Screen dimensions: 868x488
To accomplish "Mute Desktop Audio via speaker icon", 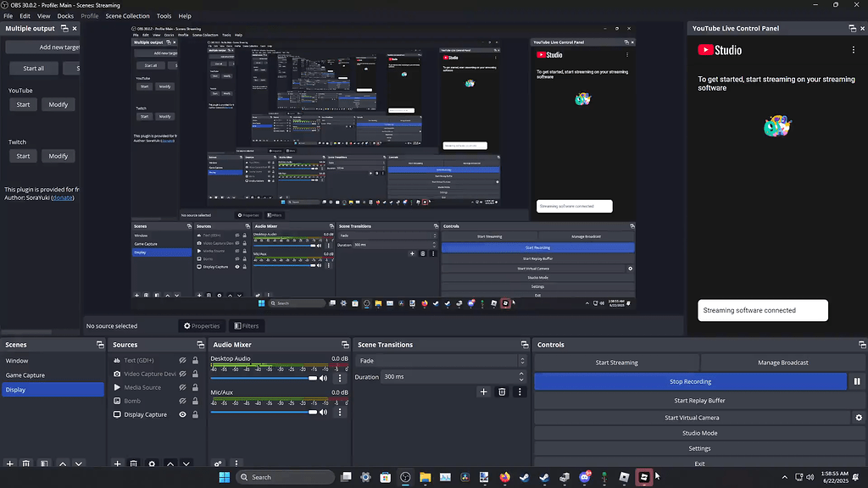I will click(x=323, y=378).
